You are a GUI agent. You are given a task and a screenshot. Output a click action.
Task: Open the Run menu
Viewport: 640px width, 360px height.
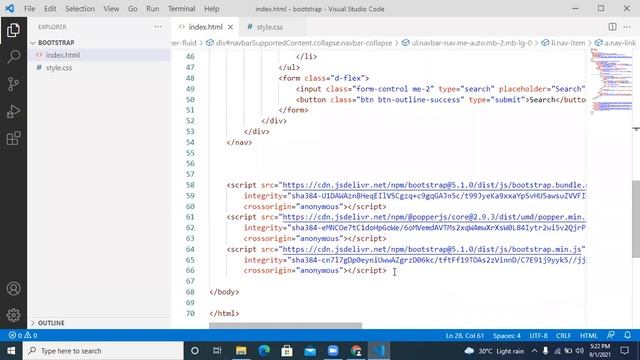[x=153, y=9]
